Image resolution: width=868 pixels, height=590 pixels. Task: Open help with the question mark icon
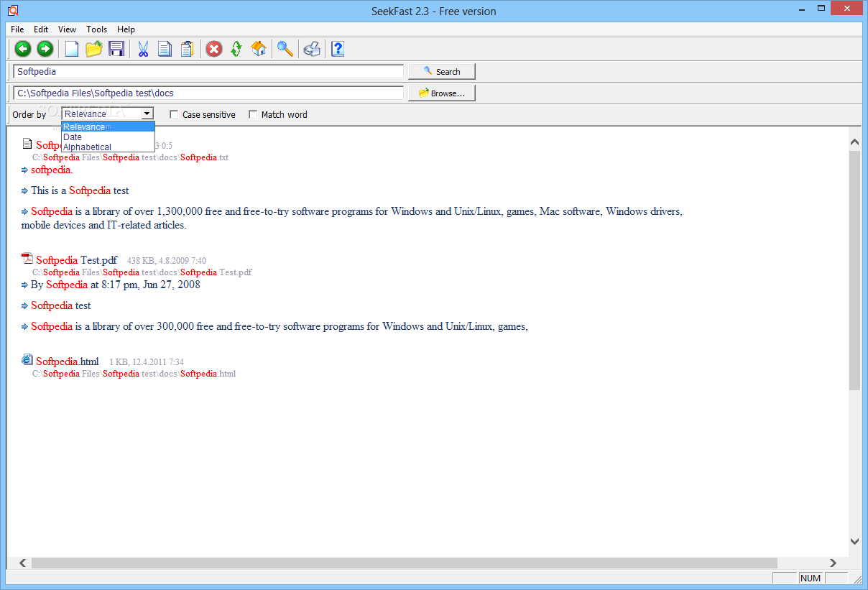(x=338, y=49)
